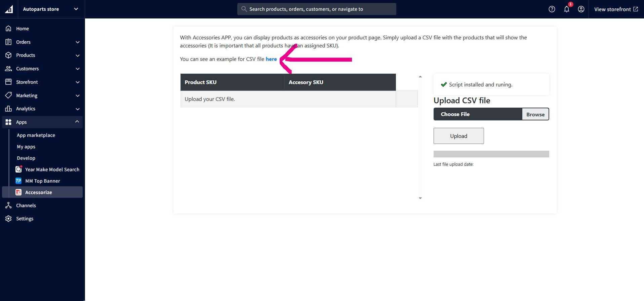Image resolution: width=644 pixels, height=301 pixels.
Task: Click the MM Top Banner app icon
Action: tap(18, 181)
